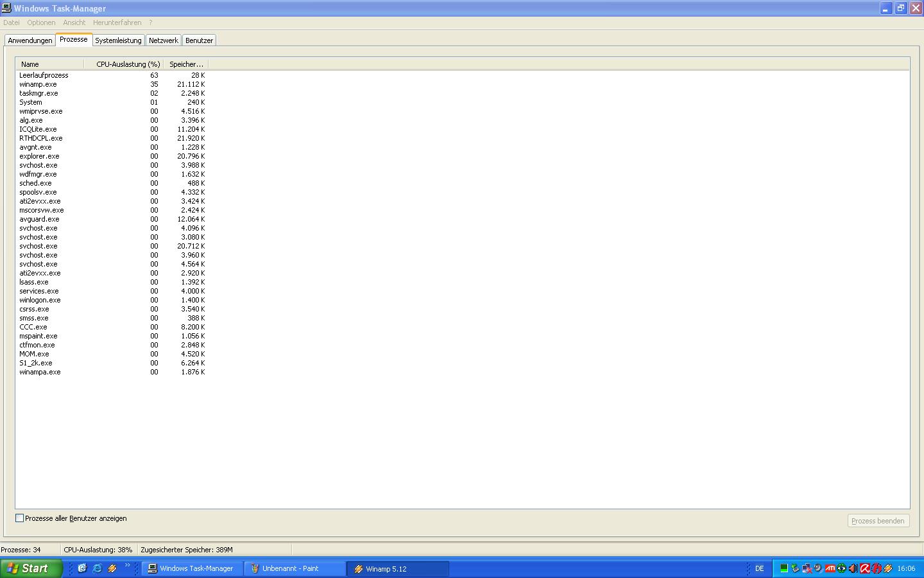The width and height of the screenshot is (924, 578).
Task: Sort by the Name column header
Action: tap(50, 64)
